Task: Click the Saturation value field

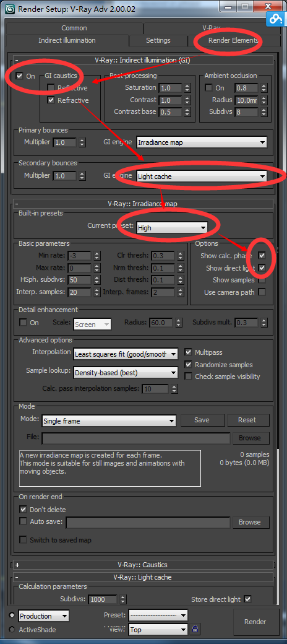Action: (171, 88)
